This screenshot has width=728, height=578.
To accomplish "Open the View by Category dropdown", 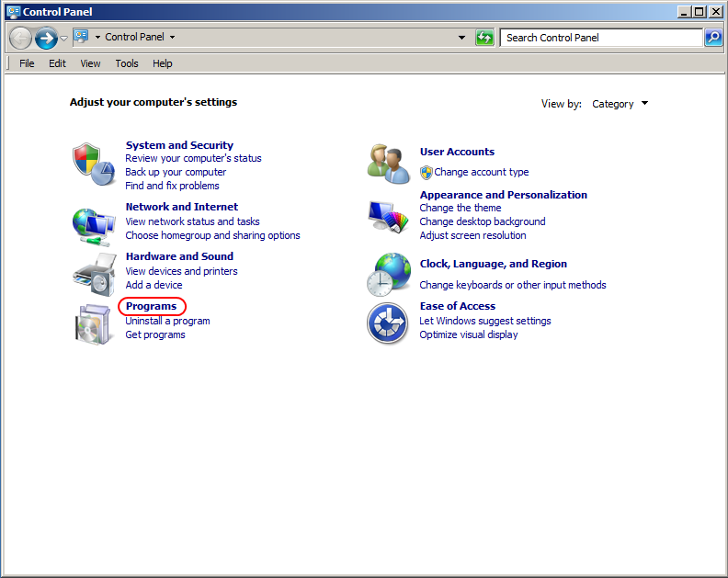I will coord(620,104).
